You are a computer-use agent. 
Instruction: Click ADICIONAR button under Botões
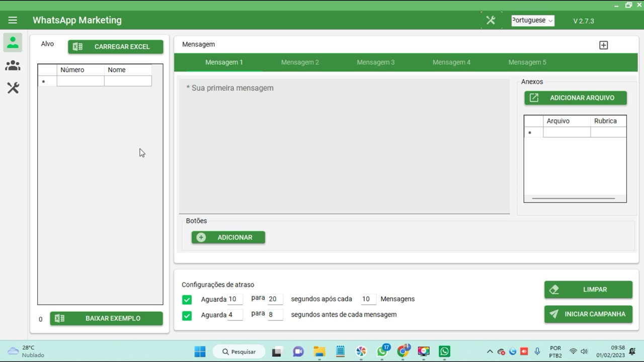[x=228, y=237]
